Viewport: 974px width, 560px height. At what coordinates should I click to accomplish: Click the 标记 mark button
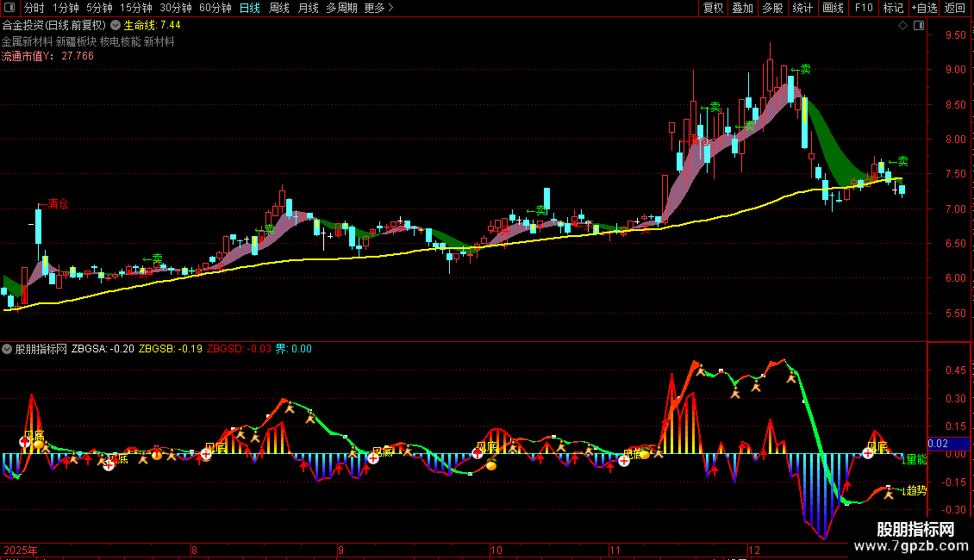click(x=893, y=8)
